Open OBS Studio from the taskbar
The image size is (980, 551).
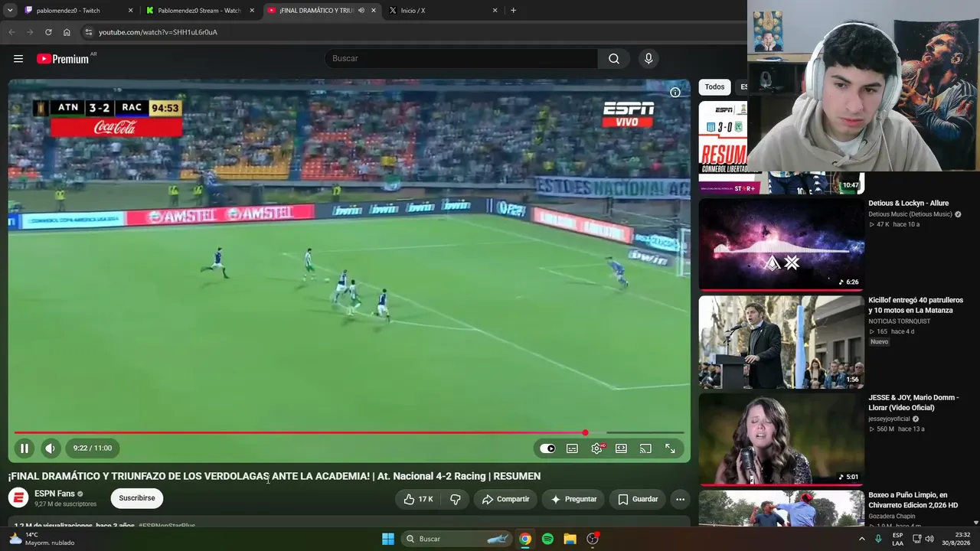pos(592,539)
